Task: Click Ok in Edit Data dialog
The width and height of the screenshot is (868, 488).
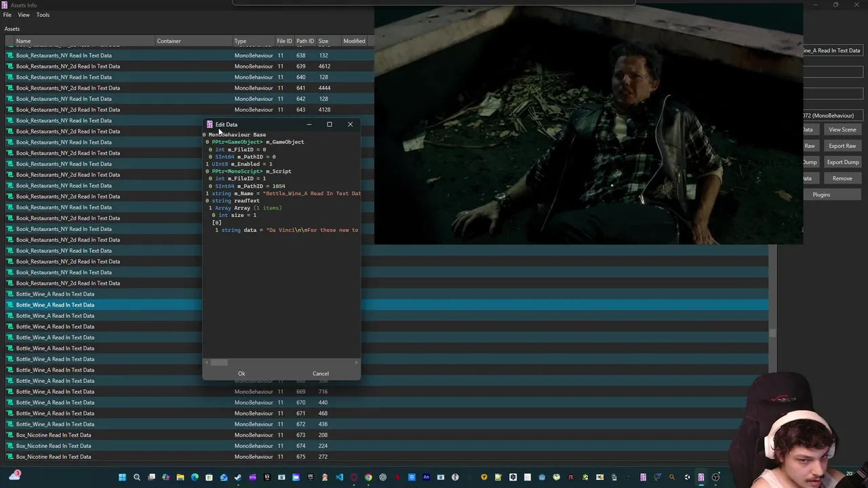Action: pos(241,373)
